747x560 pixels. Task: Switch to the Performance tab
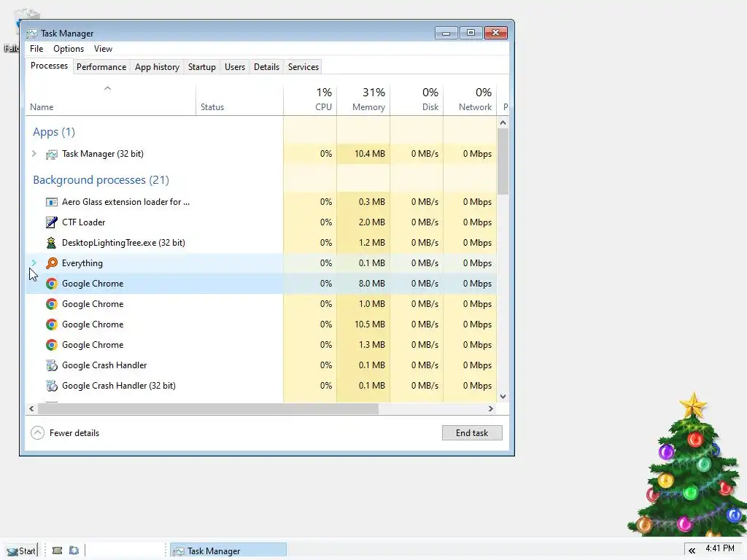(x=101, y=67)
